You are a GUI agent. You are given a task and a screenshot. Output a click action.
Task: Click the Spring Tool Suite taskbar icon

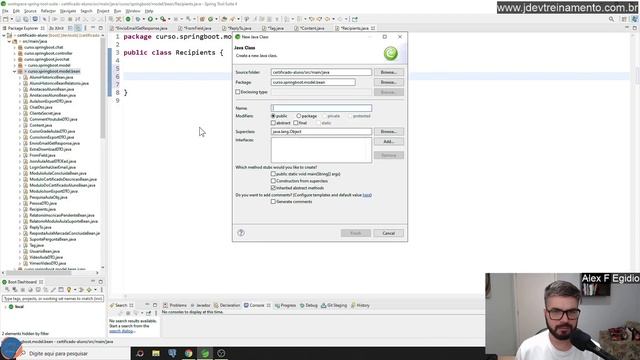[205, 353]
